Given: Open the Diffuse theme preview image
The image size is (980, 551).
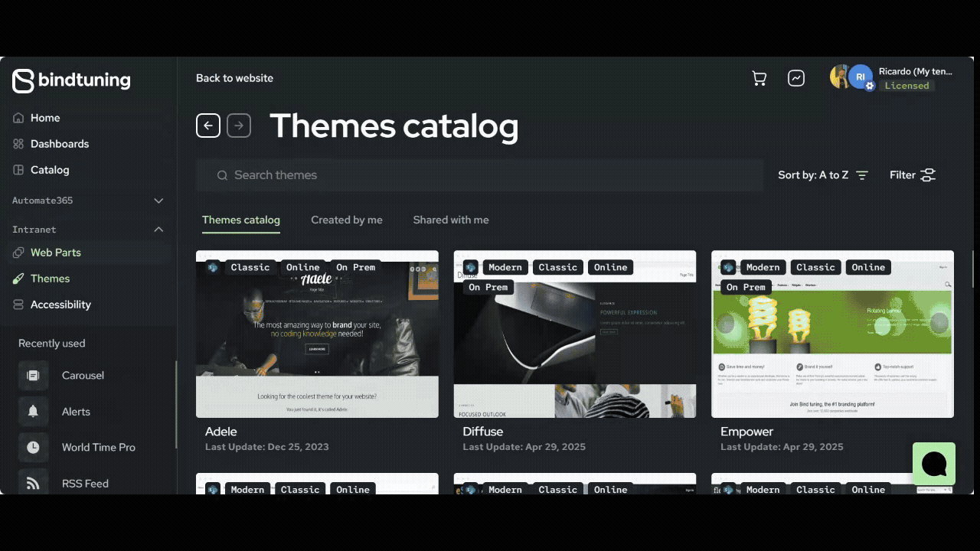Looking at the screenshot, I should point(575,334).
